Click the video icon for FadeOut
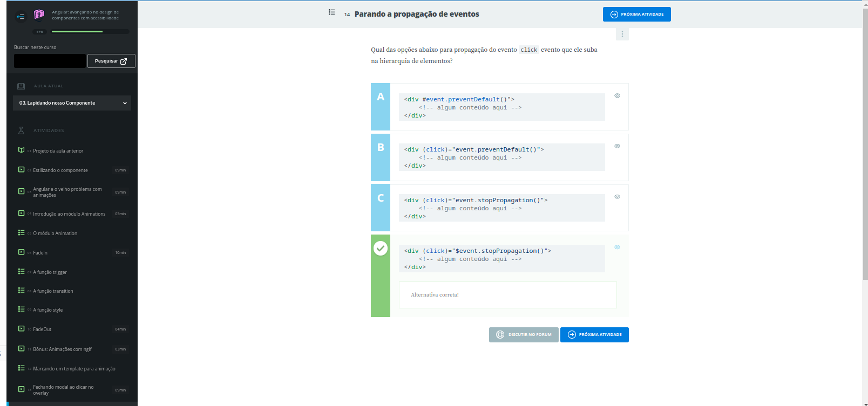This screenshot has width=868, height=406. pos(21,329)
